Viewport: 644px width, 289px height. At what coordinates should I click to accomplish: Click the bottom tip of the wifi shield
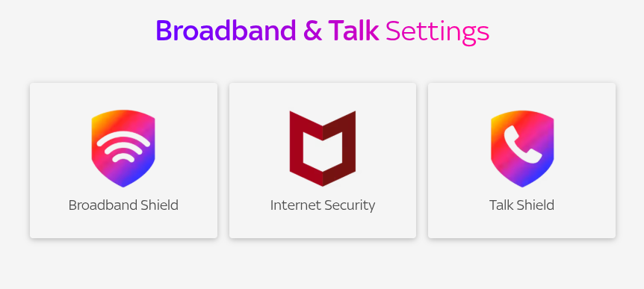click(x=123, y=184)
